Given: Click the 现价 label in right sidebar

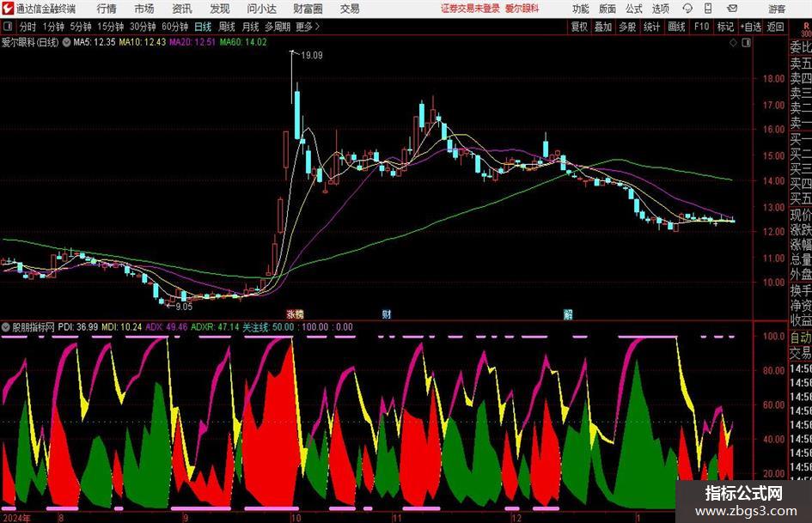Looking at the screenshot, I should point(801,215).
